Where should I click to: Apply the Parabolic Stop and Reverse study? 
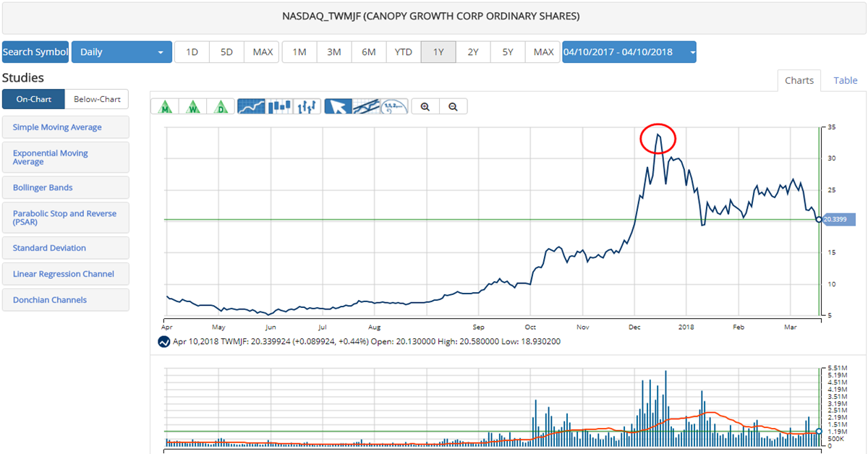click(x=66, y=217)
